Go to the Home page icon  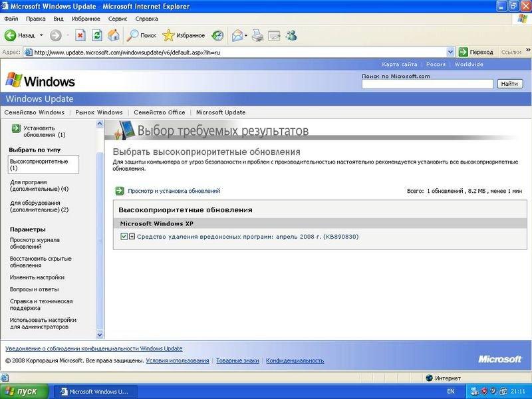114,35
